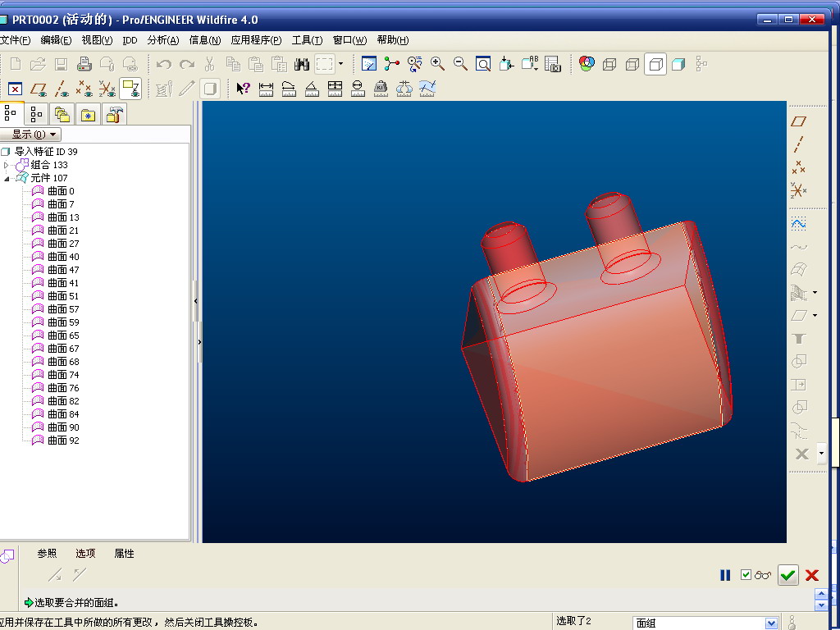This screenshot has width=840, height=630.
Task: Click the Context Sensitive Help cursor
Action: 243,89
